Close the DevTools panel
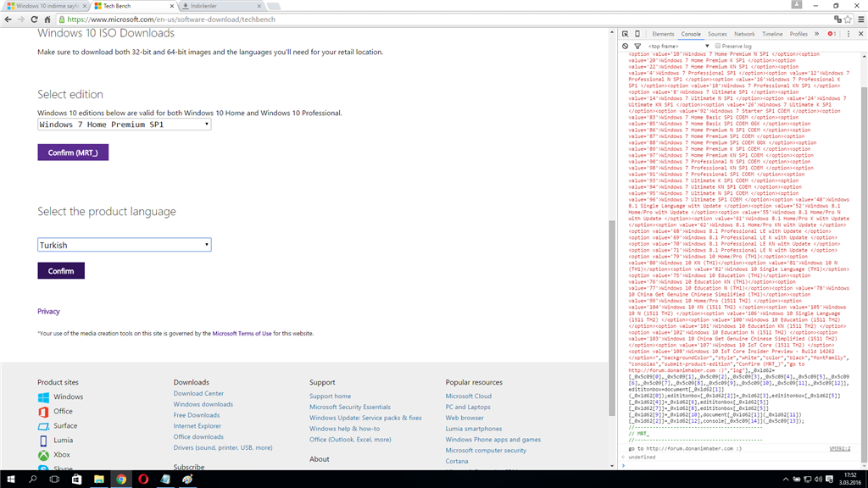The width and height of the screenshot is (868, 488). pyautogui.click(x=861, y=34)
